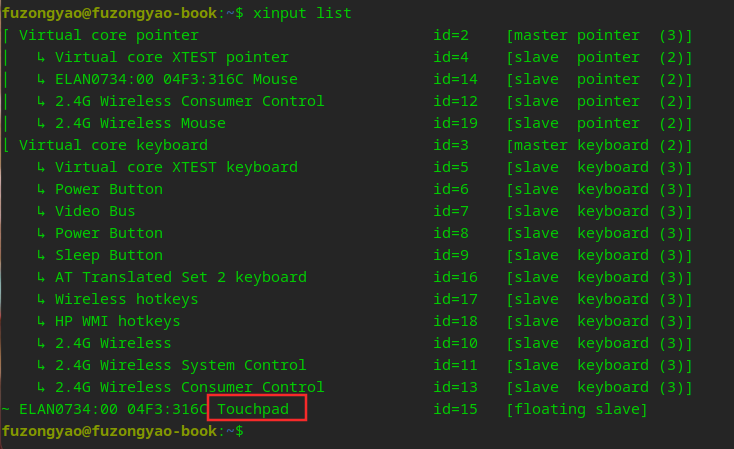Select 2.4G Wireless System Control entry
Viewport: 734px width, 449px height.
[181, 365]
